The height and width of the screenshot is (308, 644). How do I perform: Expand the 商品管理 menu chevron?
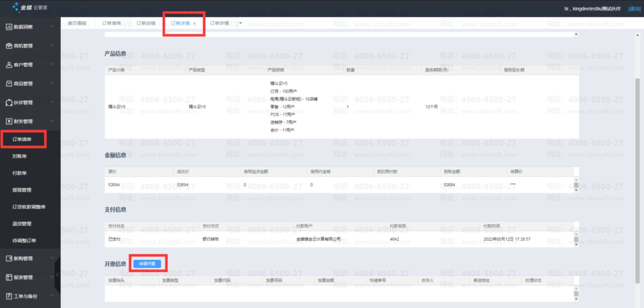[52, 83]
